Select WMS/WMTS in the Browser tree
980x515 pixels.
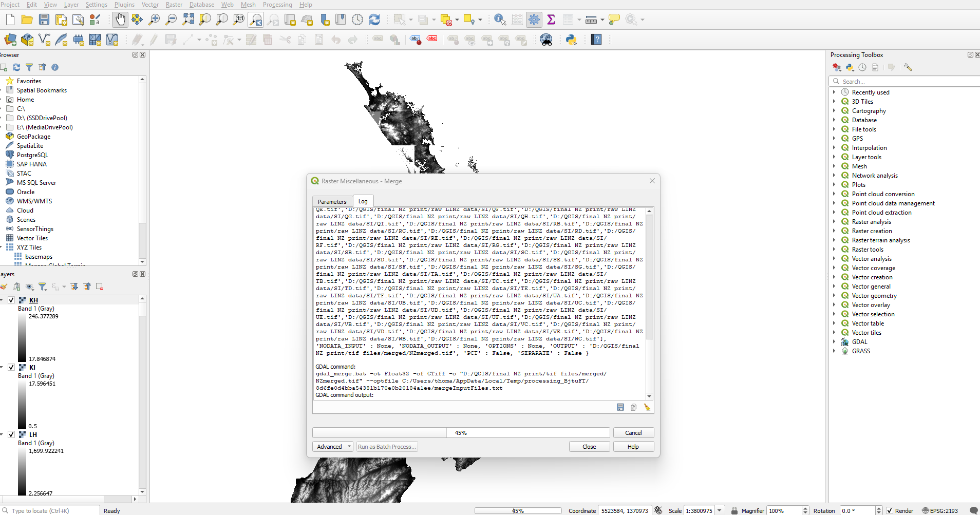[x=34, y=201]
